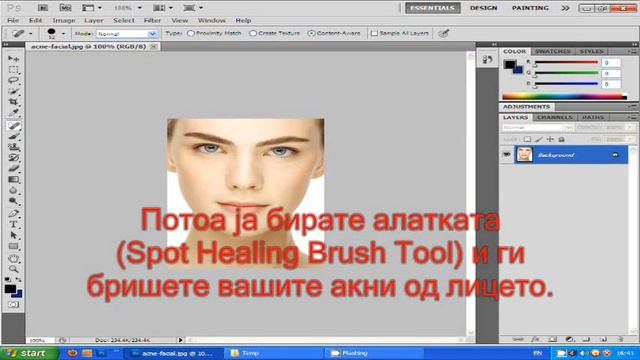Launch Bridge from the application bar
640x360 pixels.
click(x=43, y=8)
